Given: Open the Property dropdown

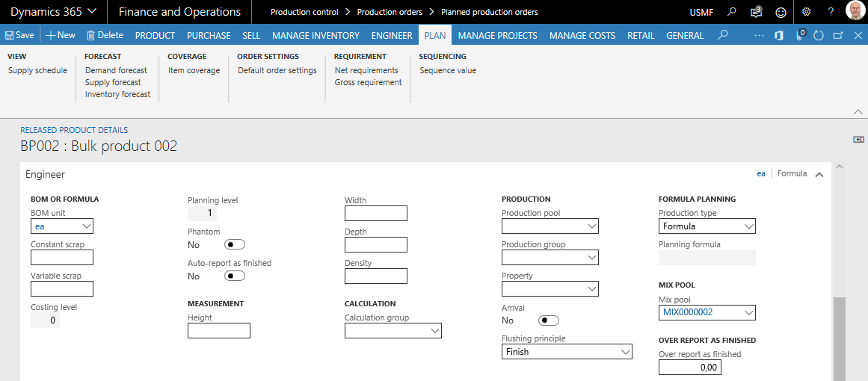Looking at the screenshot, I should coord(592,289).
